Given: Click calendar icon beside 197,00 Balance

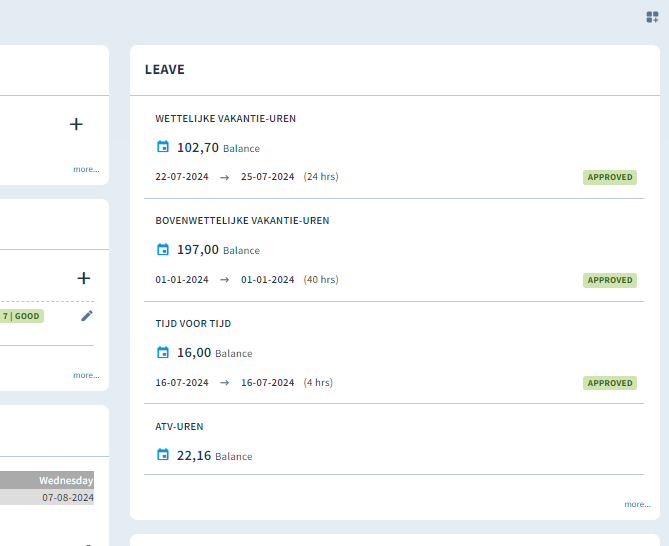Looking at the screenshot, I should tap(163, 249).
